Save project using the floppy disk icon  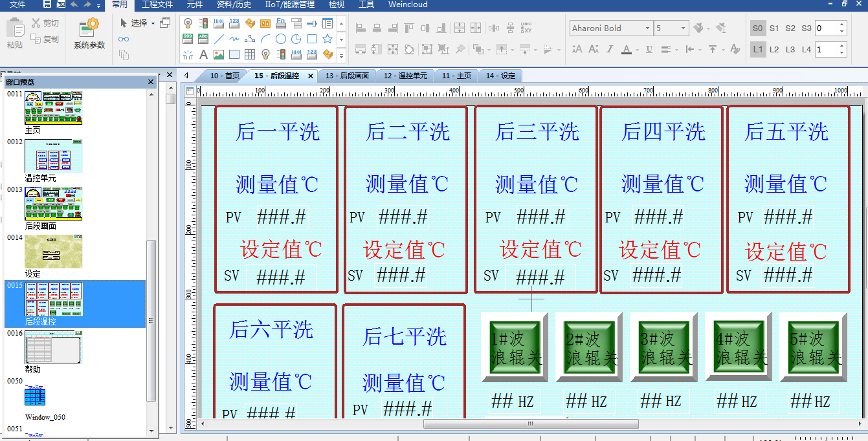point(47,5)
